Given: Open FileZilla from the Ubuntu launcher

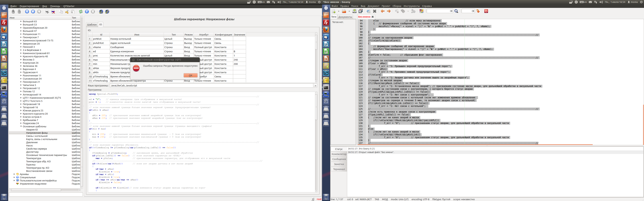Looking at the screenshot, I should (4, 22).
